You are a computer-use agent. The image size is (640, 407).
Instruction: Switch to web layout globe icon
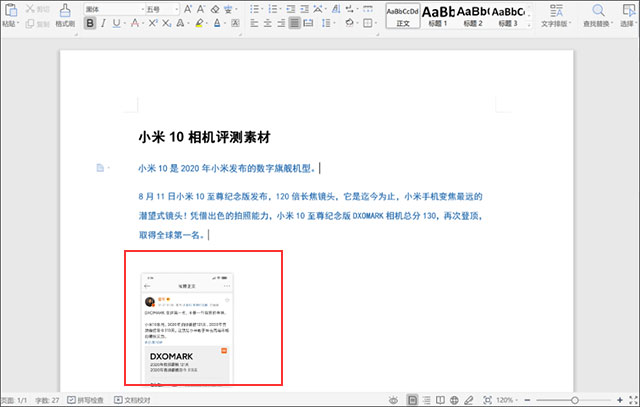tap(454, 400)
